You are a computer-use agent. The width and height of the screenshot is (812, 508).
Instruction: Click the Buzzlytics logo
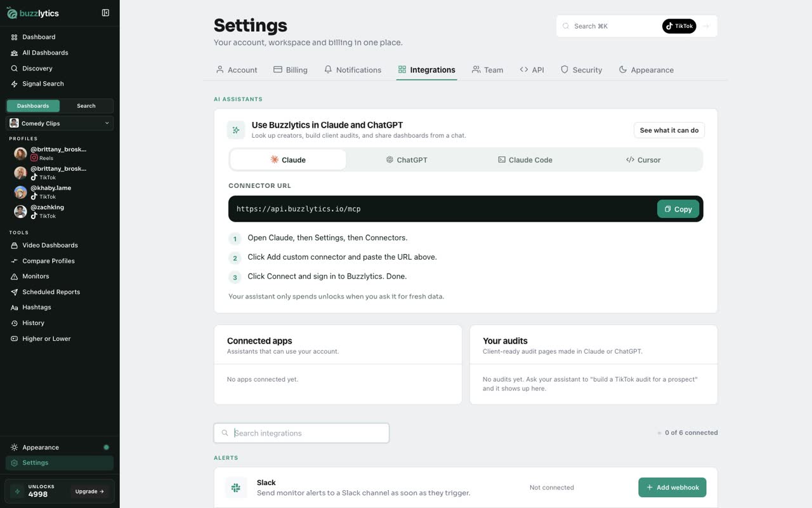pyautogui.click(x=33, y=13)
